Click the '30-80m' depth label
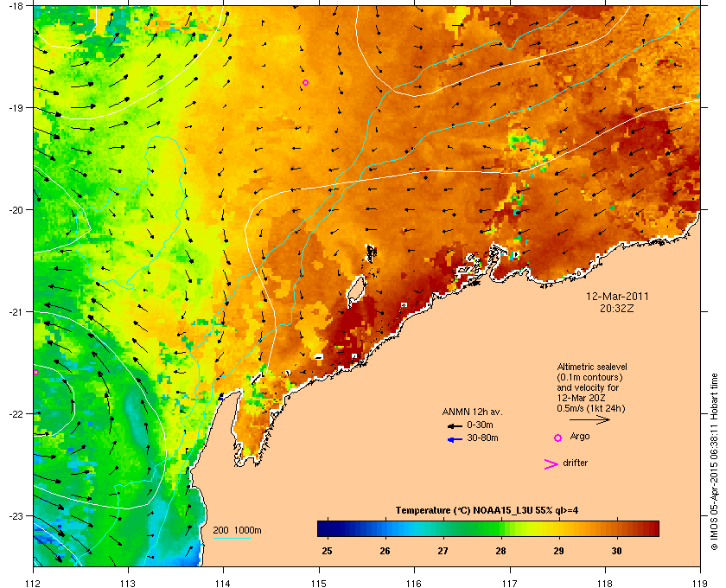The image size is (726, 588). 482,438
